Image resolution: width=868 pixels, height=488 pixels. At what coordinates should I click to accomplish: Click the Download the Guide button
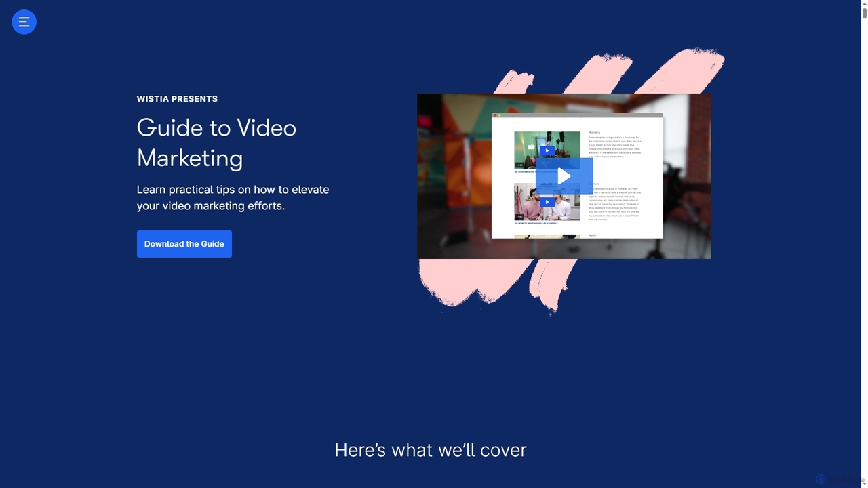tap(184, 244)
